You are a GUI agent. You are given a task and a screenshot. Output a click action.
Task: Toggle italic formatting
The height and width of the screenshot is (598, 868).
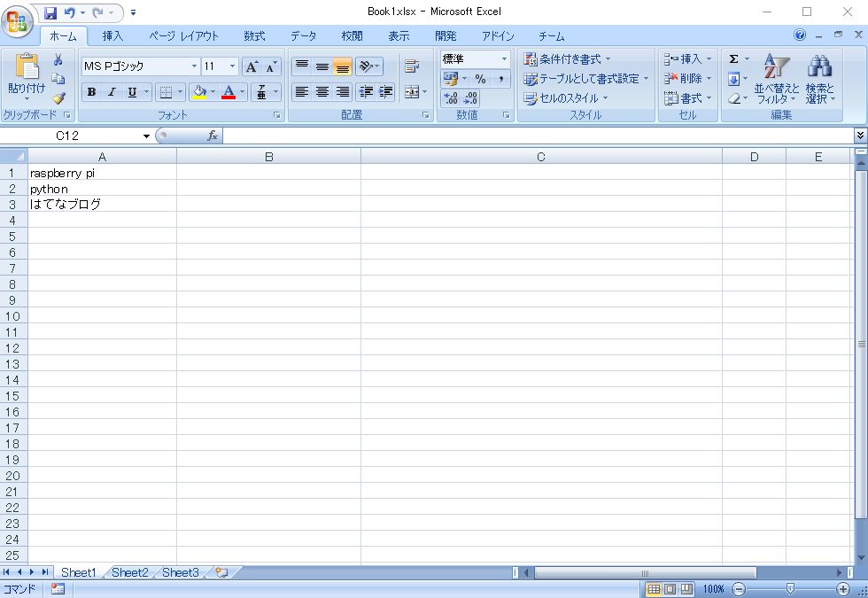(112, 92)
